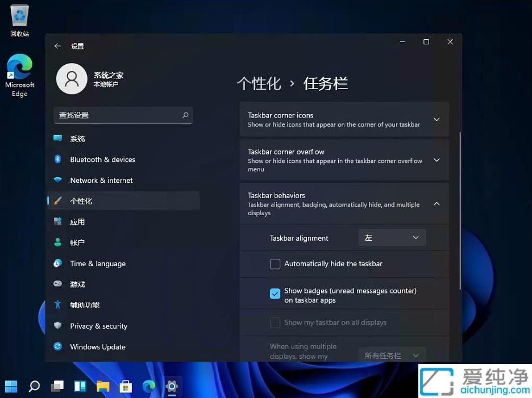Collapse the Taskbar behaviors section

(437, 203)
